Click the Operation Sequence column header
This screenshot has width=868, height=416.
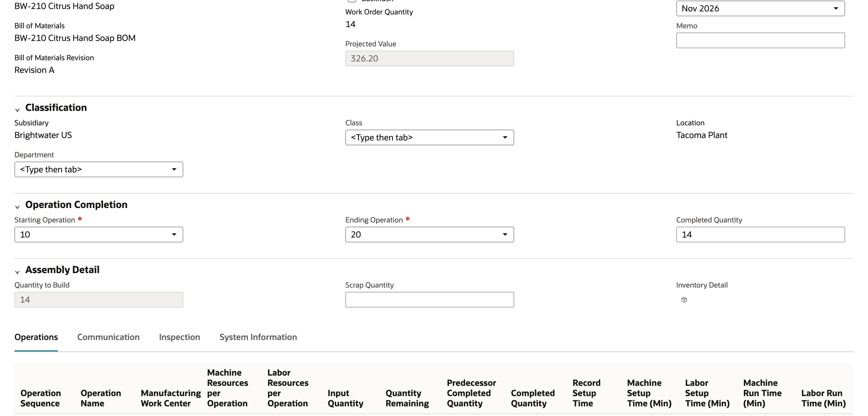[x=41, y=398]
